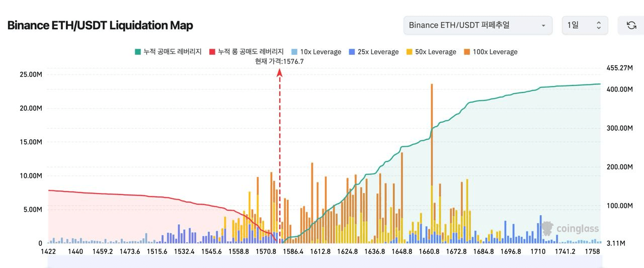Toggle 누적 공매도 레버리지 legend series
The height and width of the screenshot is (268, 644).
coord(168,52)
